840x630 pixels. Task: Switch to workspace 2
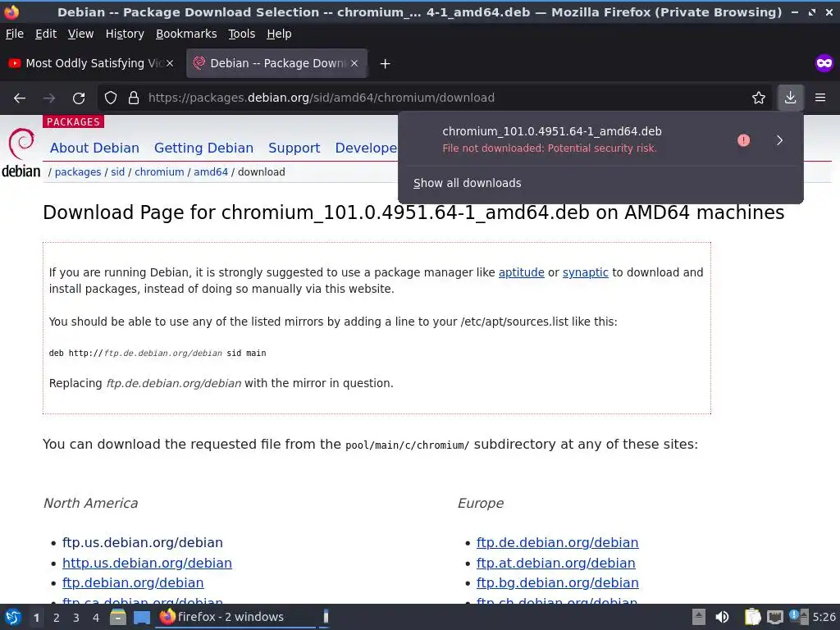click(56, 618)
